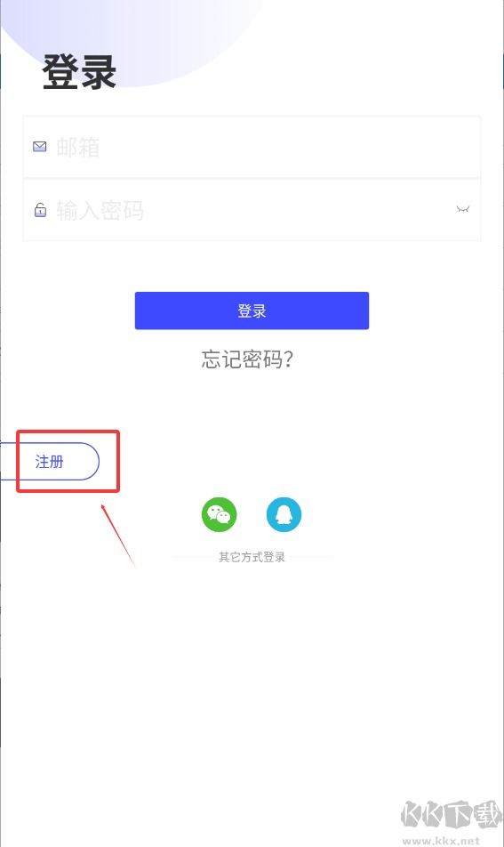Open the 注册 register button

[x=50, y=461]
